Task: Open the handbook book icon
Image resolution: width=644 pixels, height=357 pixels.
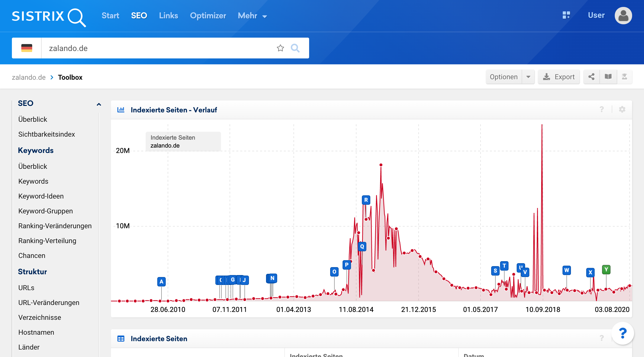Action: [608, 77]
